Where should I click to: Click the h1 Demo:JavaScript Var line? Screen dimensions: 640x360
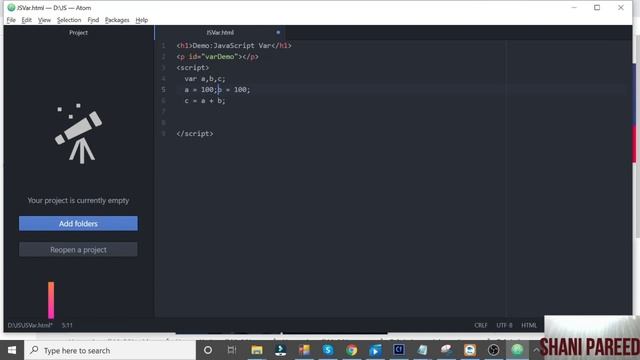(234, 46)
